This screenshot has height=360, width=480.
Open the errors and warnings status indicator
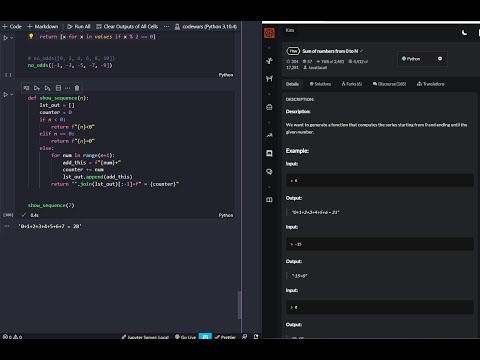point(12,337)
